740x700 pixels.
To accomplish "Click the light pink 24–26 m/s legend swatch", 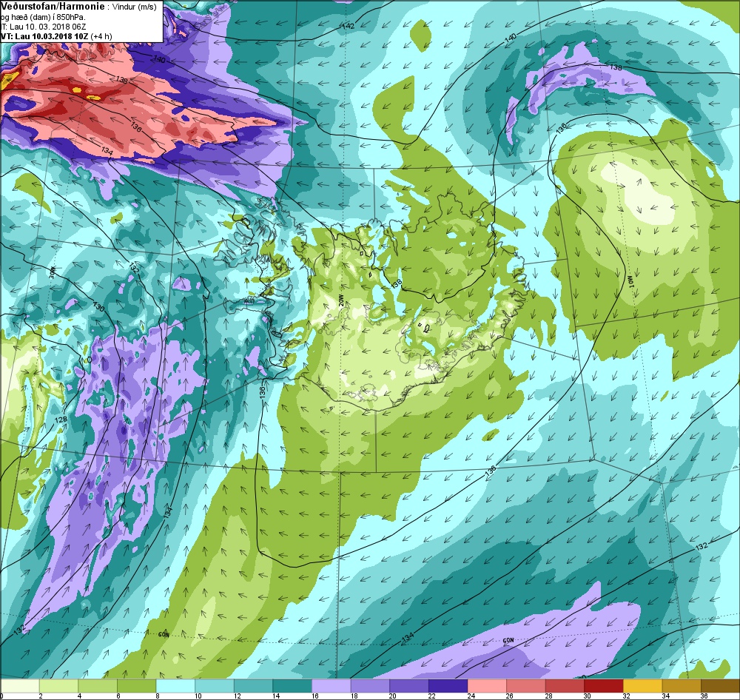I will [x=487, y=686].
